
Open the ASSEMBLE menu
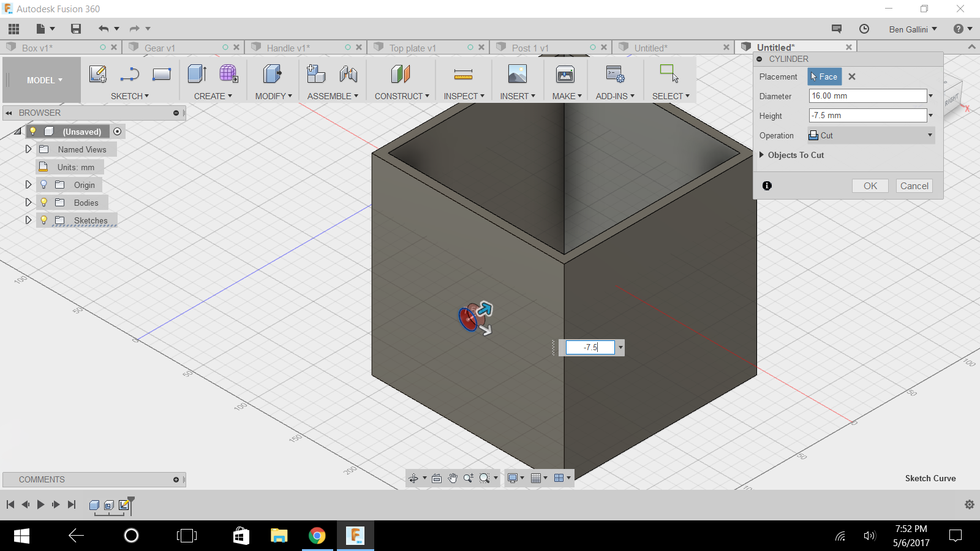[333, 96]
